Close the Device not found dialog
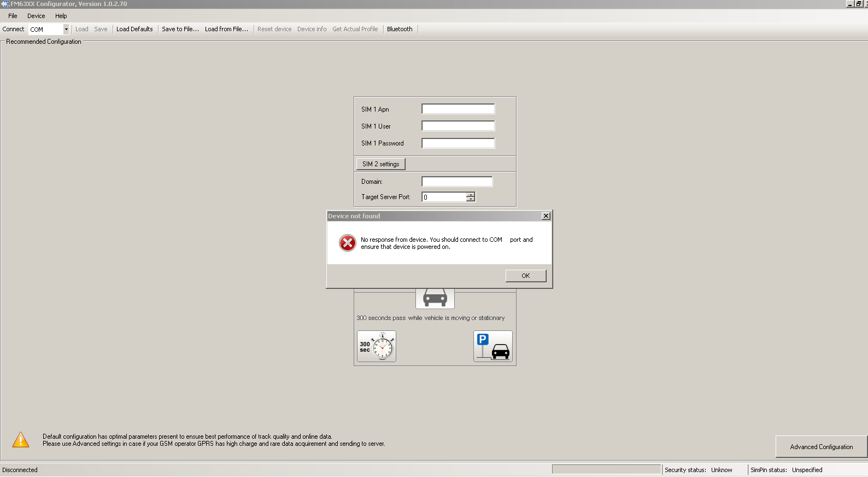 (x=546, y=216)
